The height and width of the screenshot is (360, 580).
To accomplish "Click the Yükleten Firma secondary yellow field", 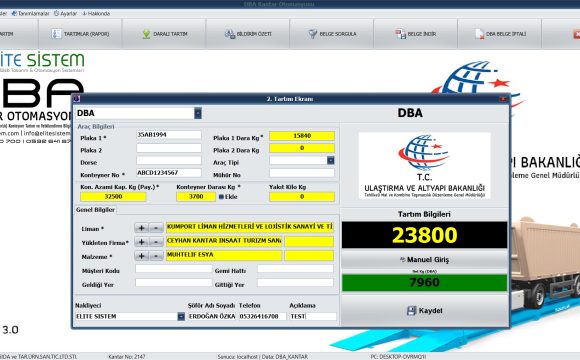I will tap(309, 241).
